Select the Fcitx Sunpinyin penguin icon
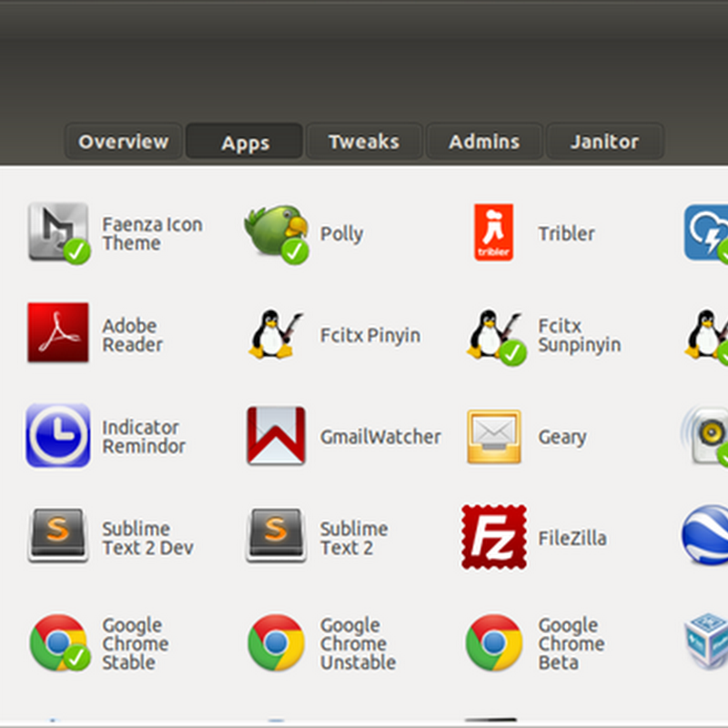Image resolution: width=728 pixels, height=728 pixels. 495,336
